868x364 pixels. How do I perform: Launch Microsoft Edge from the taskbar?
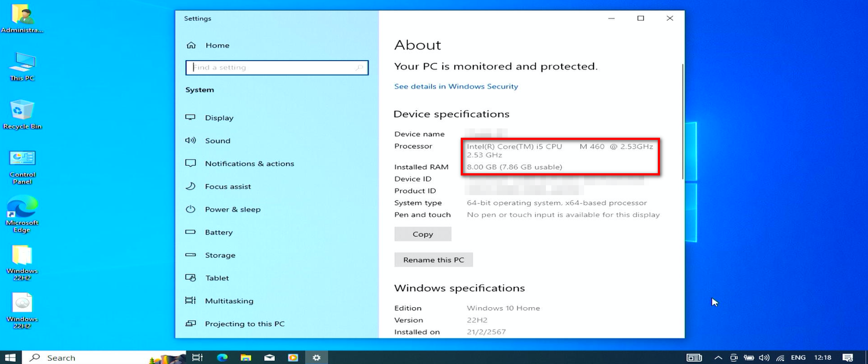222,357
